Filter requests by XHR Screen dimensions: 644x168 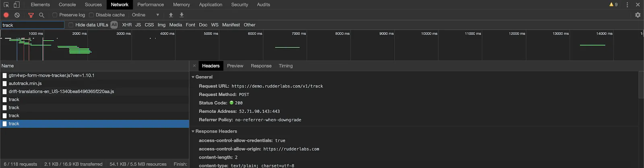pyautogui.click(x=127, y=25)
